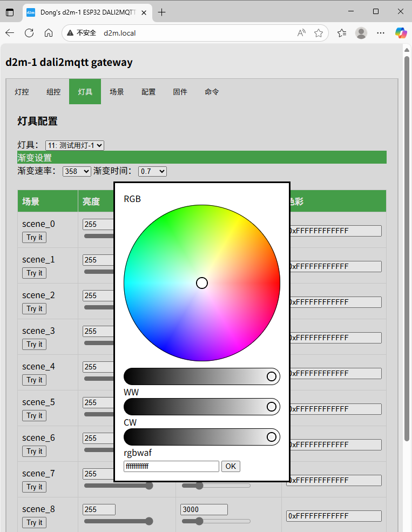Open the 渐变时间 dropdown

click(152, 171)
